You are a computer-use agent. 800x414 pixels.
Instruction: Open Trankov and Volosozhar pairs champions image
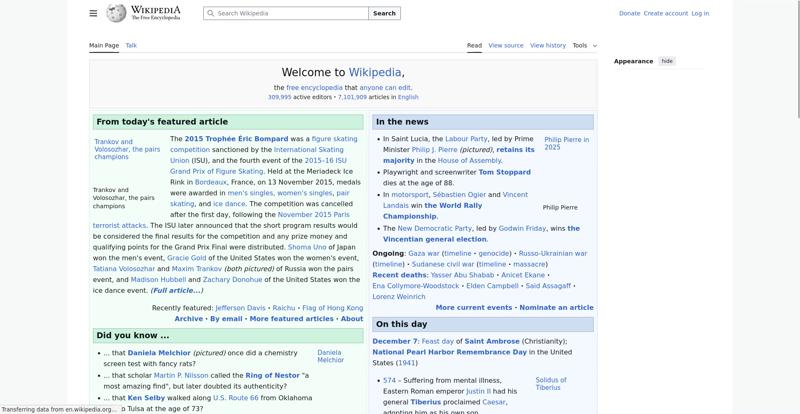tap(127, 149)
